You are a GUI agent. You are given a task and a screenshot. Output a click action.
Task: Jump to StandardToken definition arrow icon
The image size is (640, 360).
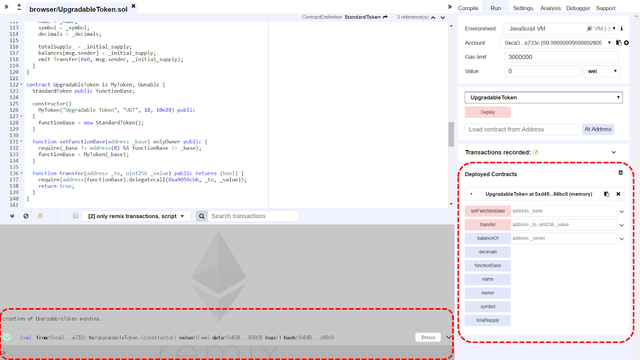pos(385,17)
